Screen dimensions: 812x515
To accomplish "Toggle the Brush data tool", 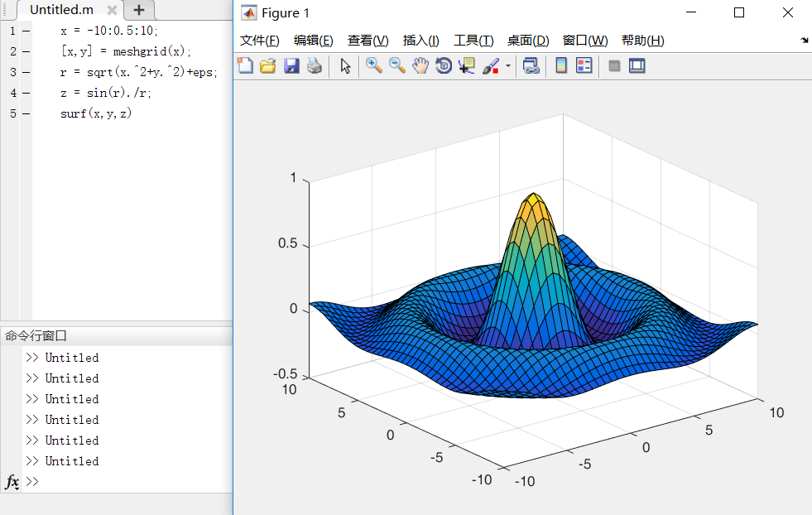I will click(x=490, y=65).
